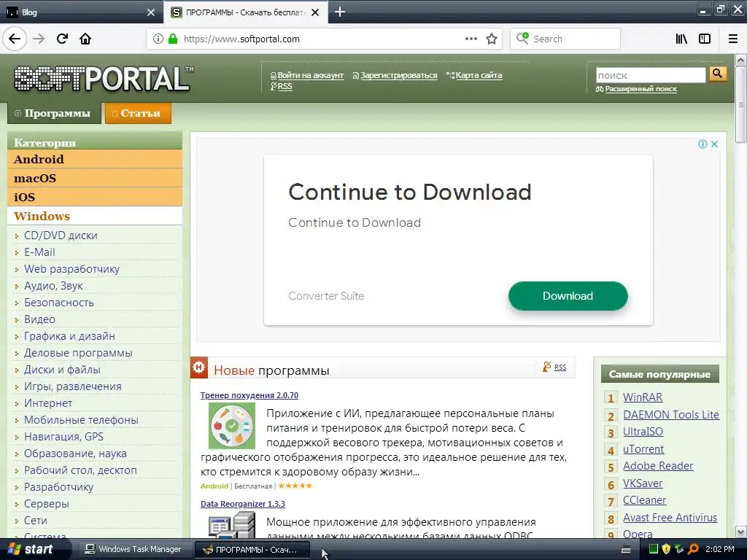Click the page scrollbar down arrow
The height and width of the screenshot is (560, 747).
tap(740, 532)
